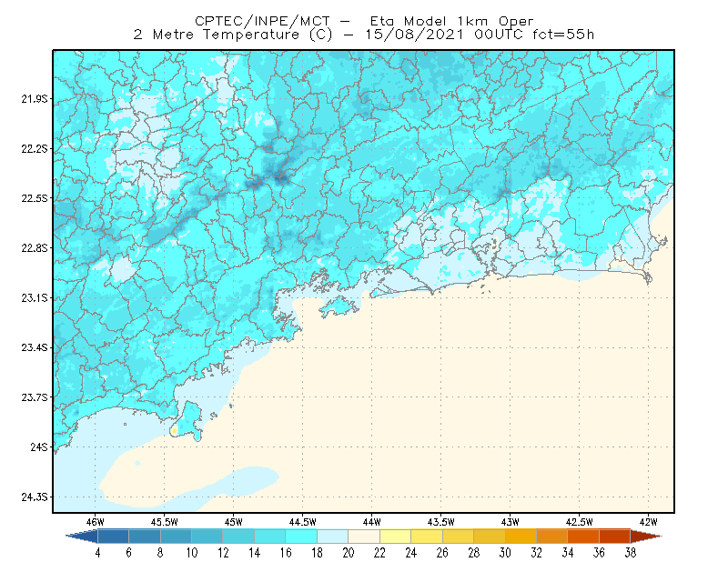Viewport: 728px width, 562px height.
Task: Click the '44.5W' longitude label
Action: tap(303, 522)
